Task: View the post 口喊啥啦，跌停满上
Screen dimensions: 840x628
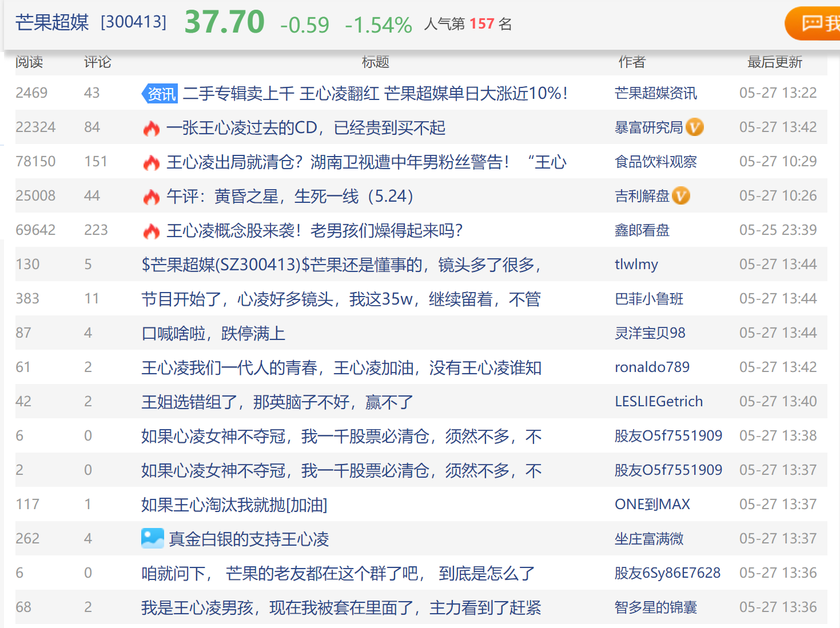Action: [x=213, y=333]
